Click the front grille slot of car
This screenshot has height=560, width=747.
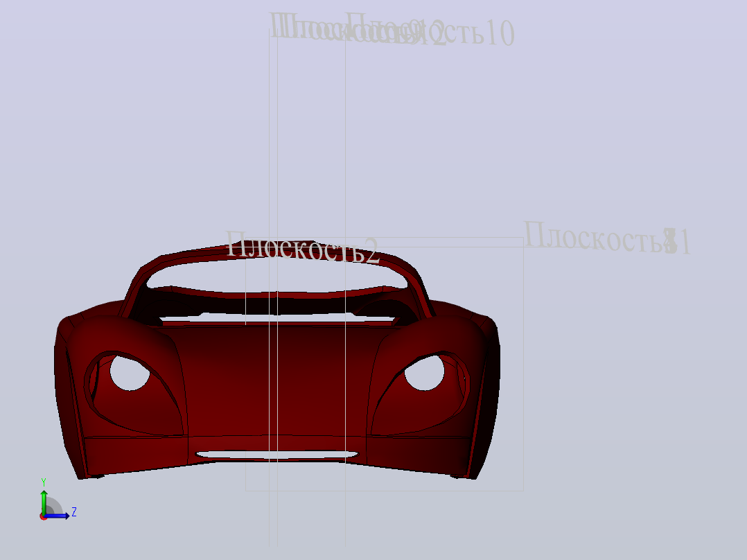(x=276, y=455)
